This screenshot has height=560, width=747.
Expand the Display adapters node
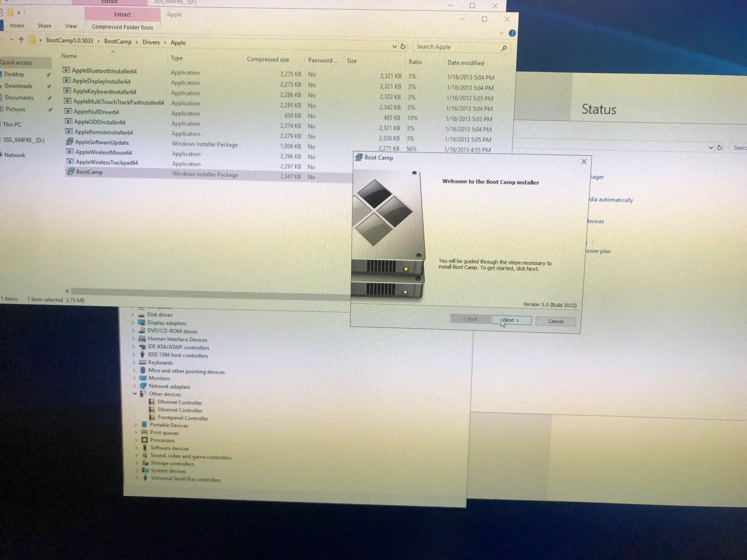click(x=133, y=323)
